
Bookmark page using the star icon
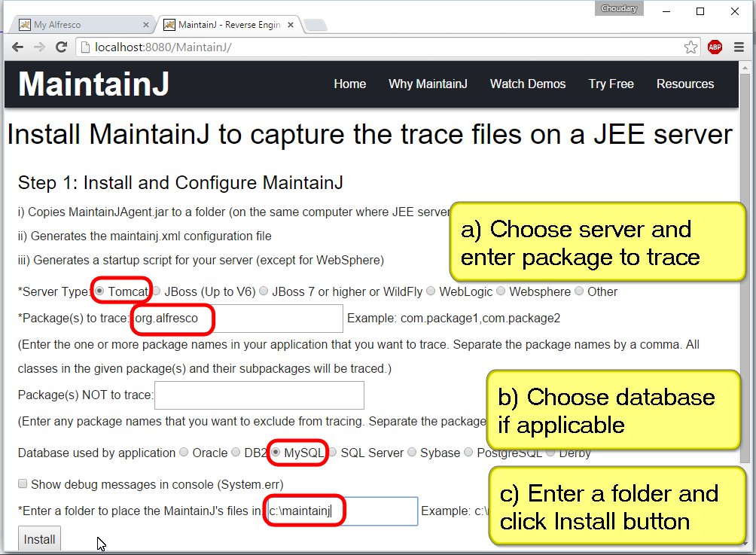pos(690,47)
